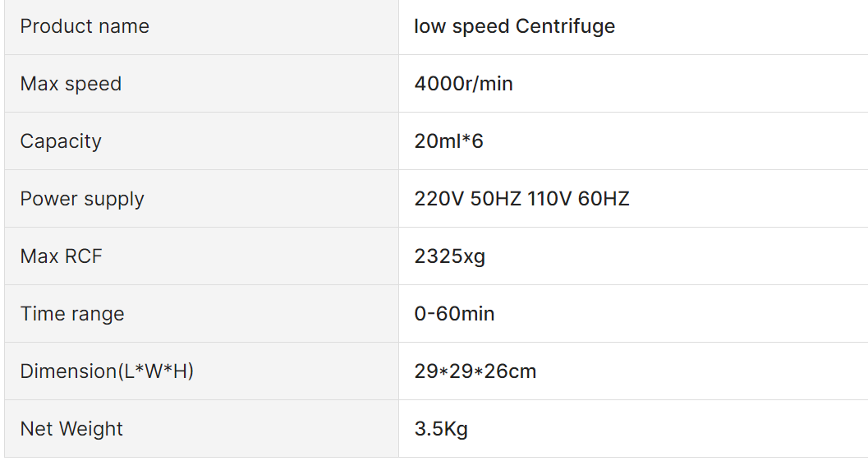Click the 110V 60HZ portion of power supply
This screenshot has width=868, height=461.
pyautogui.click(x=578, y=199)
